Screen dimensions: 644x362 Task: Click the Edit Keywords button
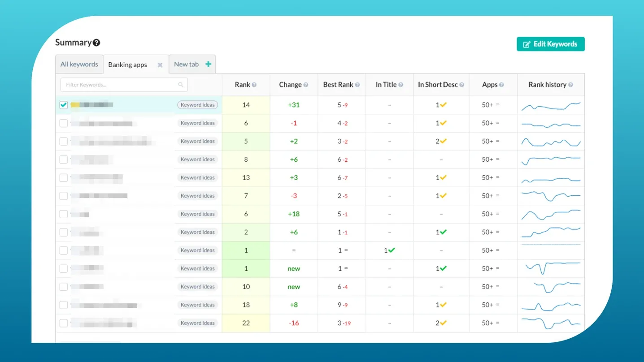pyautogui.click(x=551, y=44)
